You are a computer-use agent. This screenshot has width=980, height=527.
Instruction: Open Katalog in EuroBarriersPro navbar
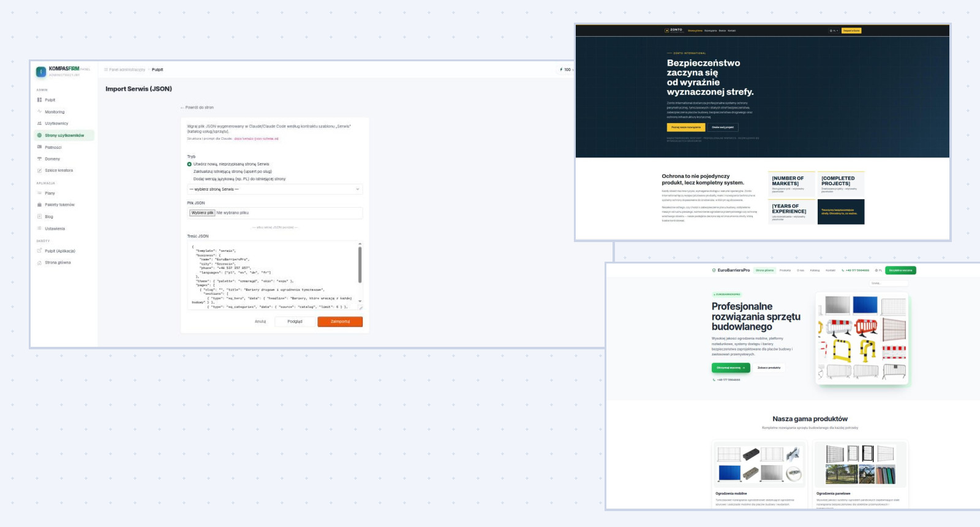click(815, 270)
